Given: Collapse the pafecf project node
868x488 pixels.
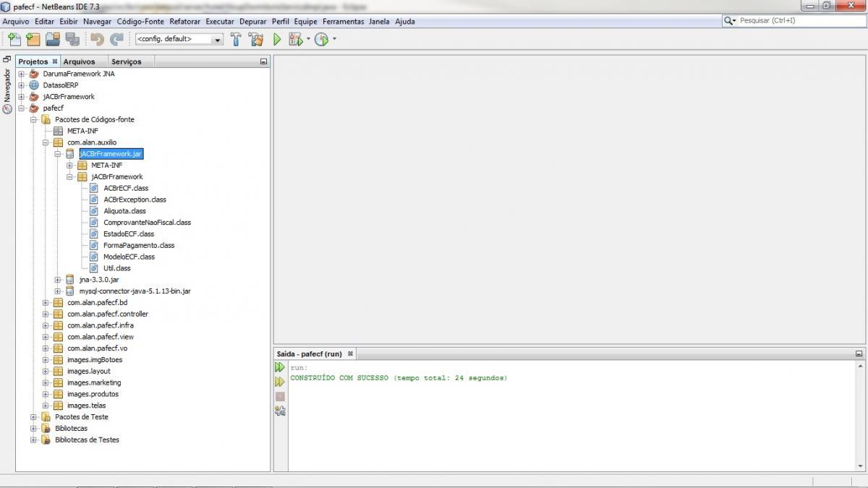Looking at the screenshot, I should [22, 108].
